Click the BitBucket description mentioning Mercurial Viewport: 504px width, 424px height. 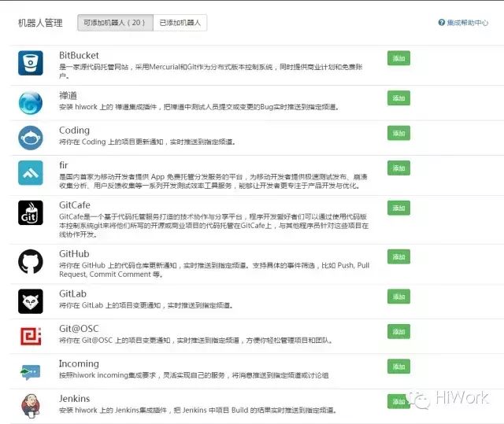pyautogui.click(x=211, y=72)
